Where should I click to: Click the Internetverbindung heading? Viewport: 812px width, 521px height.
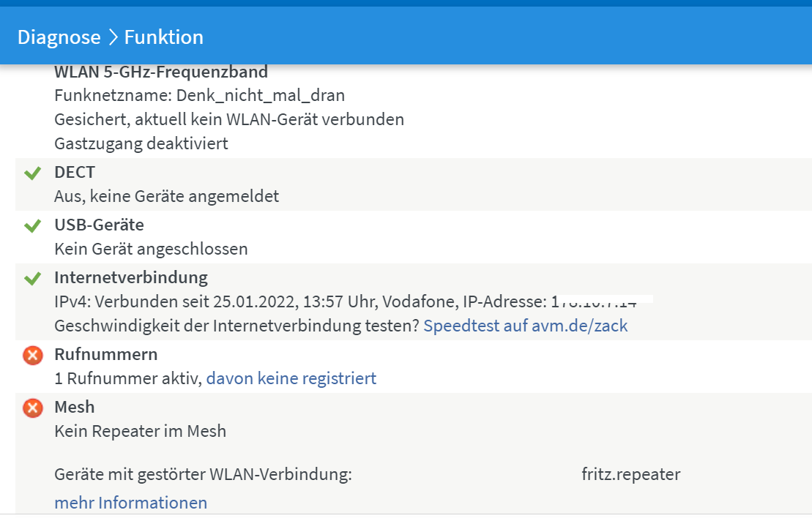[x=131, y=277]
